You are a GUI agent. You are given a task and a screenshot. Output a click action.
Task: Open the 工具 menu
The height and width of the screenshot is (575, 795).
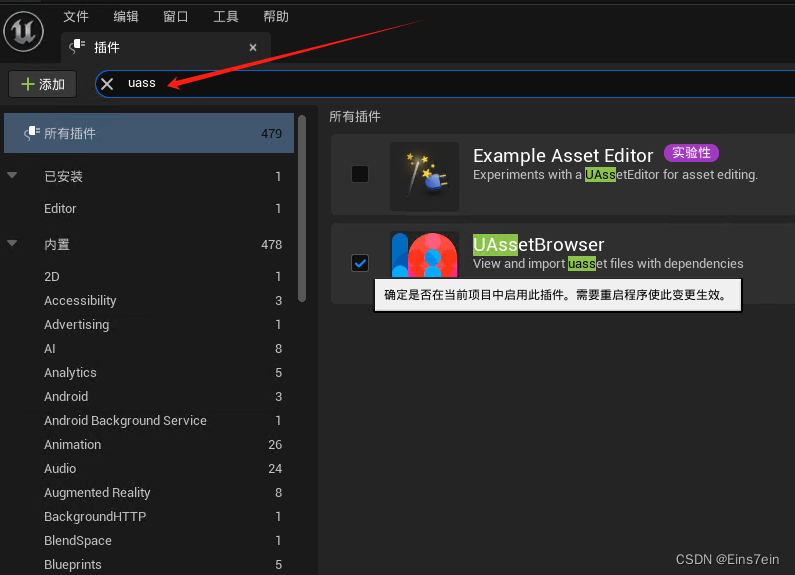pyautogui.click(x=226, y=17)
